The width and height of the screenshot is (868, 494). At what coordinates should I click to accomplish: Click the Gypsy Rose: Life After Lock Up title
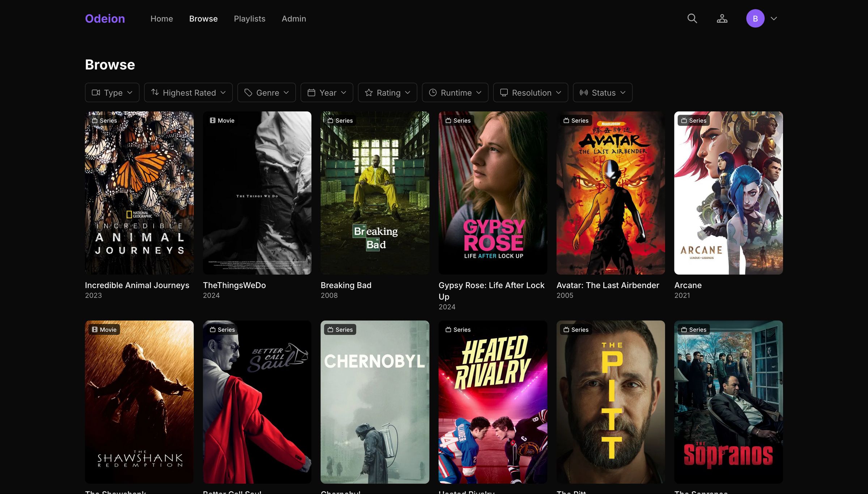[x=492, y=291]
